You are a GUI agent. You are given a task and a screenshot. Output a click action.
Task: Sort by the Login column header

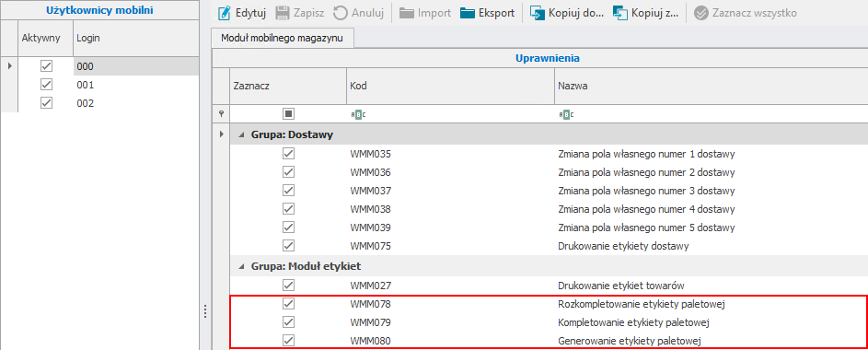point(135,38)
